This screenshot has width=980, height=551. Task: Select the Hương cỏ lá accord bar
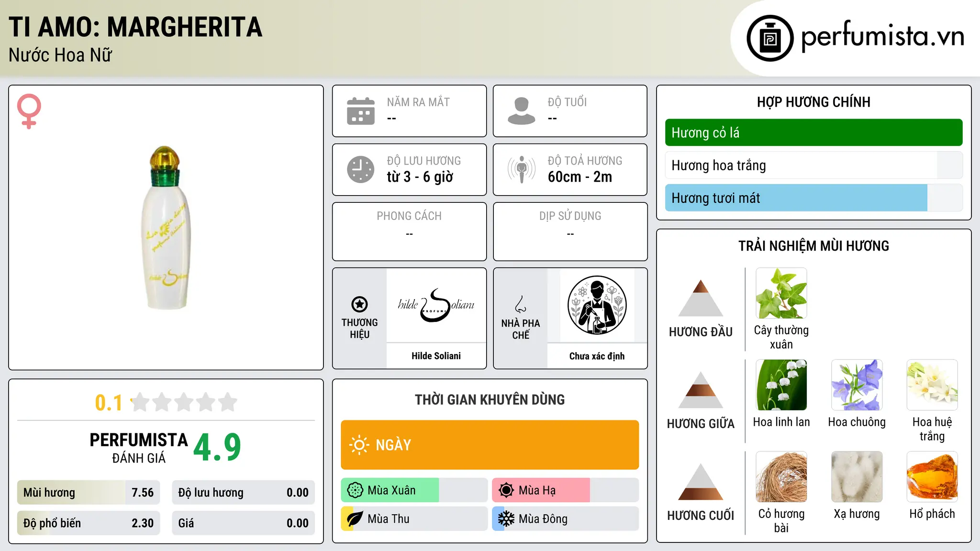pos(813,132)
